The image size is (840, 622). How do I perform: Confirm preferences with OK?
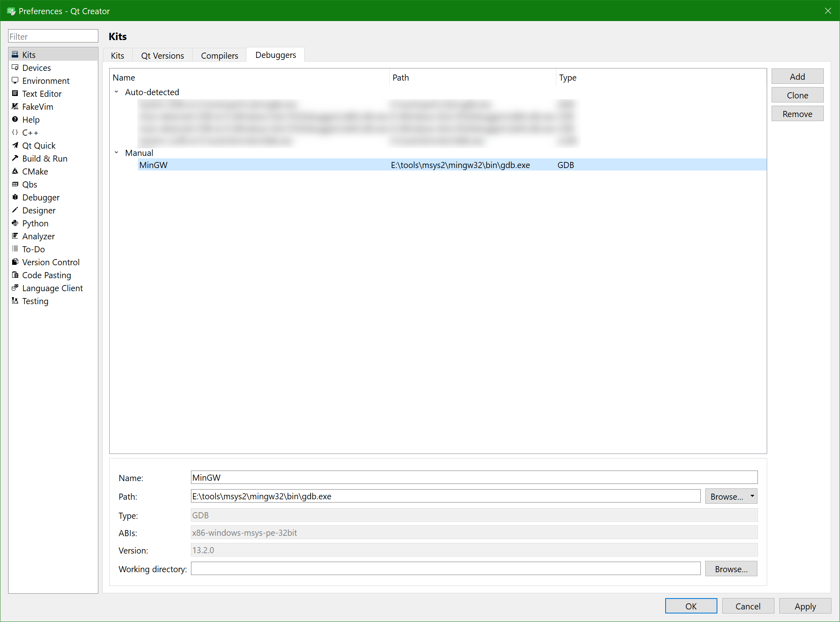pos(691,606)
